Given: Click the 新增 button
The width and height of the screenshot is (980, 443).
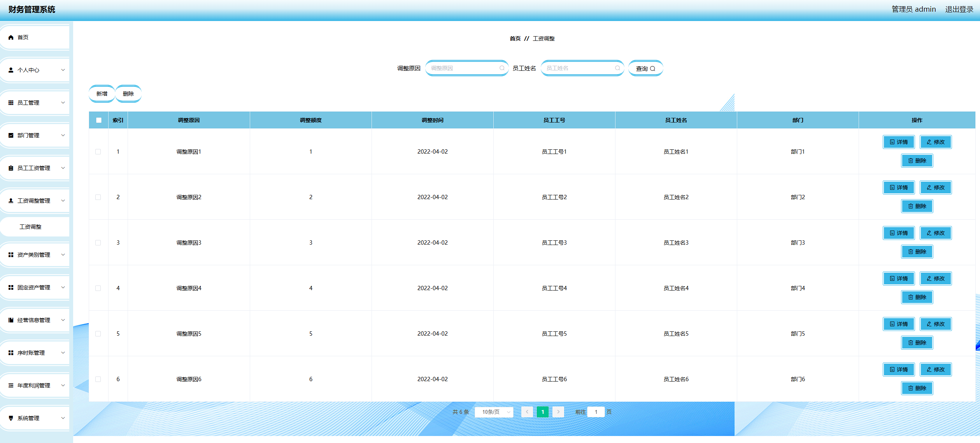Looking at the screenshot, I should pos(102,94).
